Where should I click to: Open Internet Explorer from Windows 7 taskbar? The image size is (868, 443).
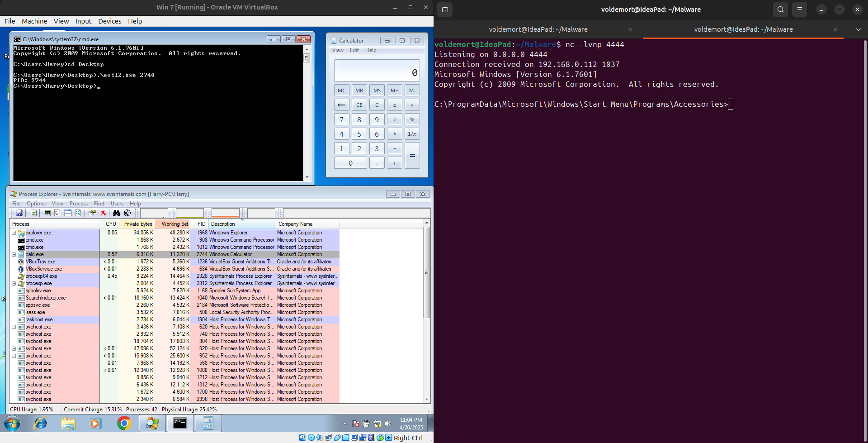pos(41,424)
